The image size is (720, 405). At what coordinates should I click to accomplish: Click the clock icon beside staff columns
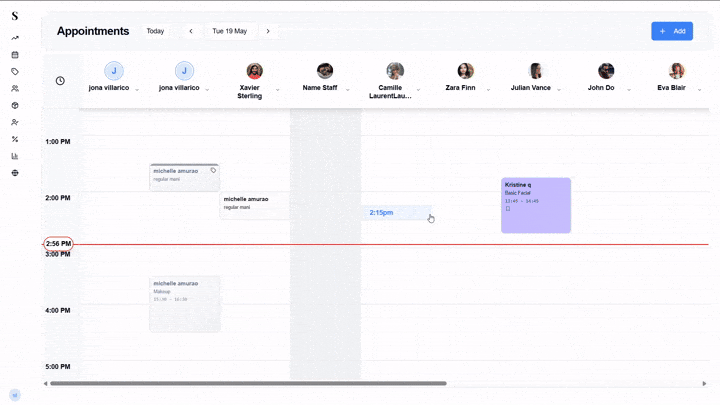[x=60, y=81]
